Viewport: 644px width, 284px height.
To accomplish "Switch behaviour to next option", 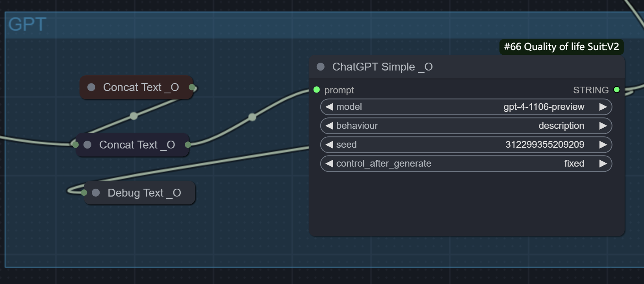I will pos(603,126).
